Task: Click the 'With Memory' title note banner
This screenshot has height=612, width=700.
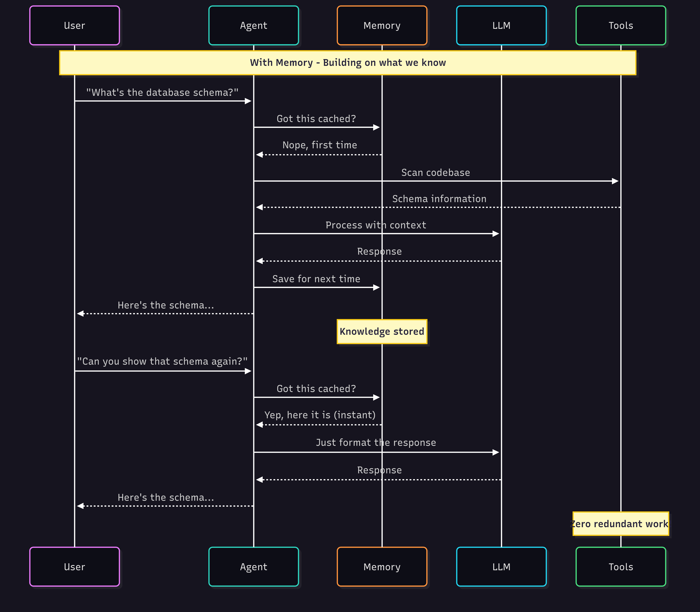Action: [347, 63]
